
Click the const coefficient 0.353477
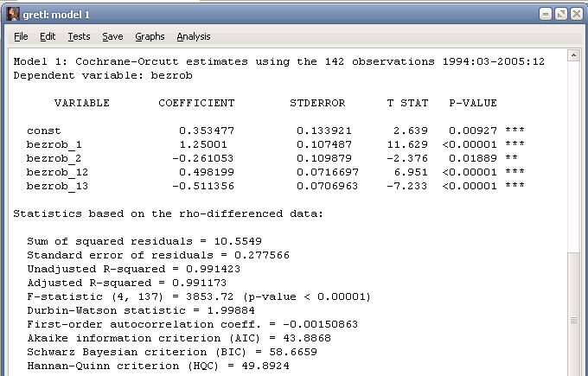coord(207,131)
